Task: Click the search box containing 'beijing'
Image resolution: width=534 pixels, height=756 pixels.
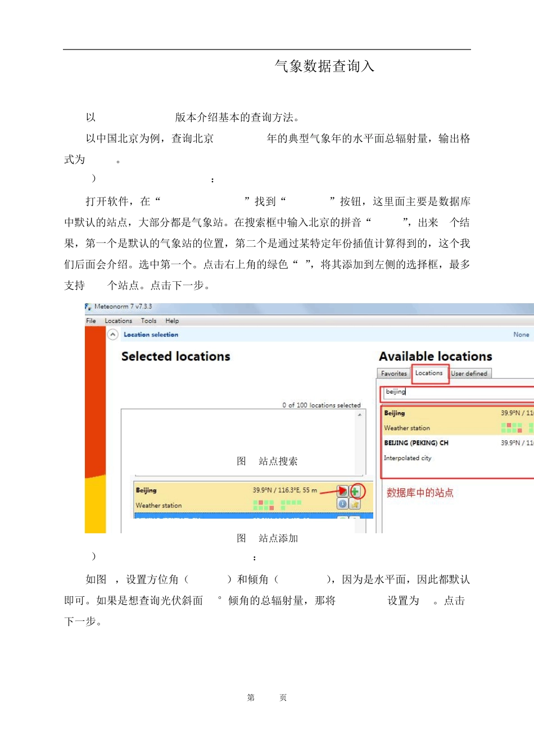Action: 458,392
